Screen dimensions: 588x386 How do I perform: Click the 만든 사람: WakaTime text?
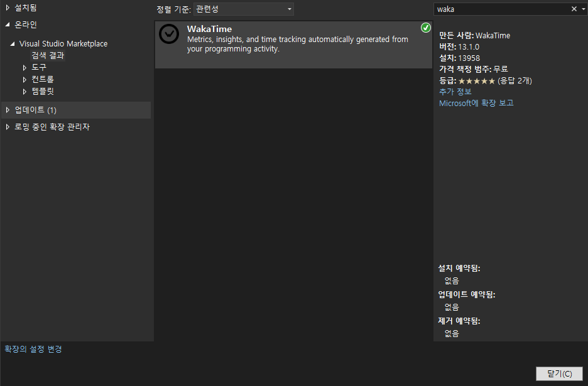click(x=475, y=36)
